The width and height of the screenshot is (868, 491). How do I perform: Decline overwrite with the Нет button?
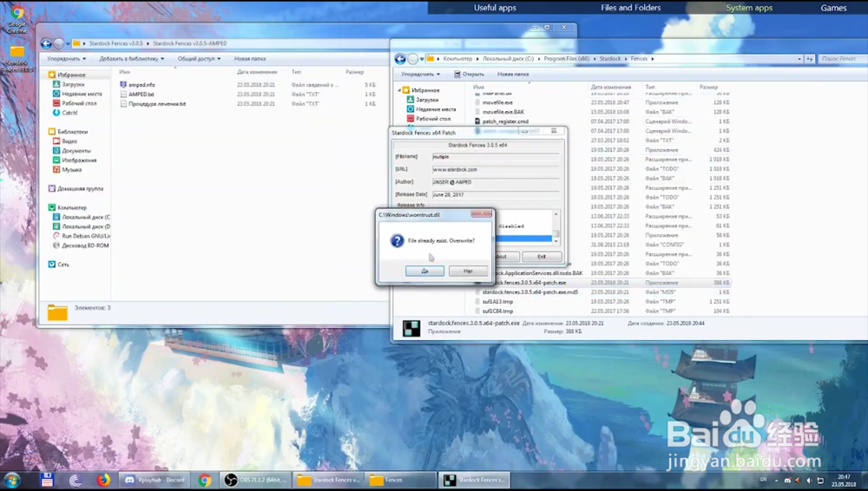pyautogui.click(x=468, y=271)
